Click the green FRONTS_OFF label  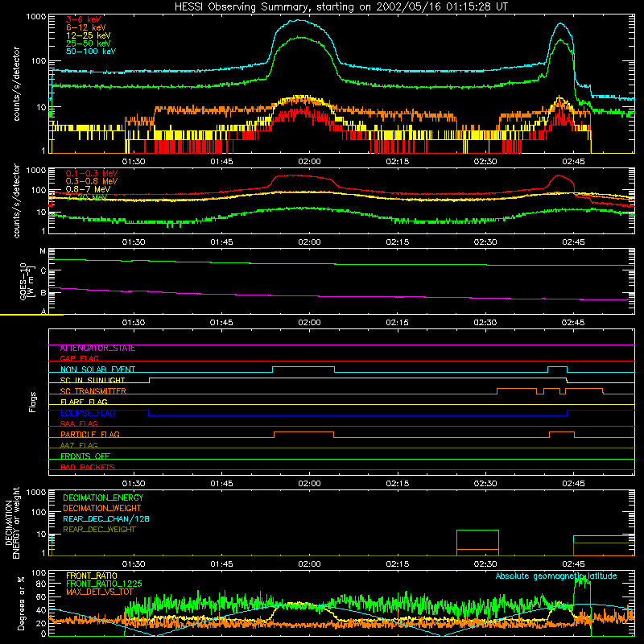click(85, 456)
